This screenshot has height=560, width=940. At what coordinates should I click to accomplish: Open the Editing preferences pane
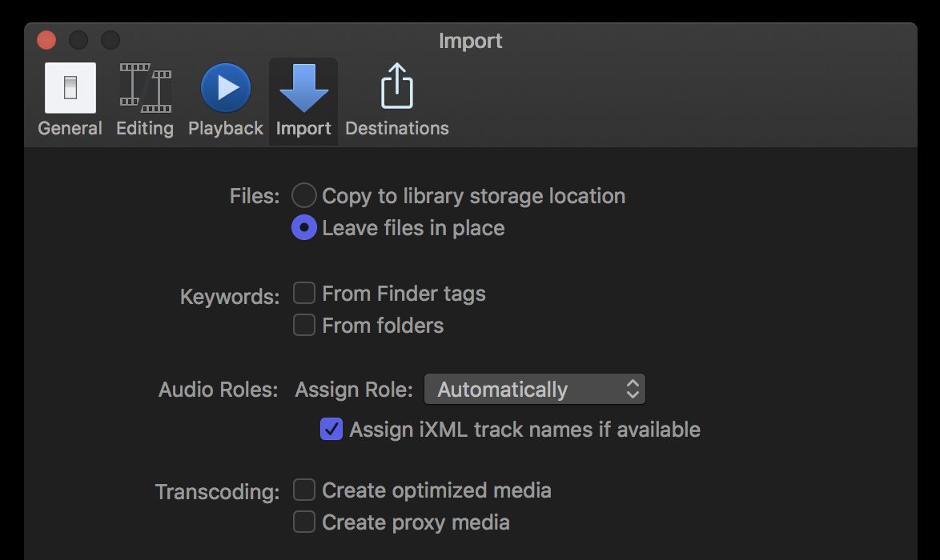pyautogui.click(x=145, y=100)
